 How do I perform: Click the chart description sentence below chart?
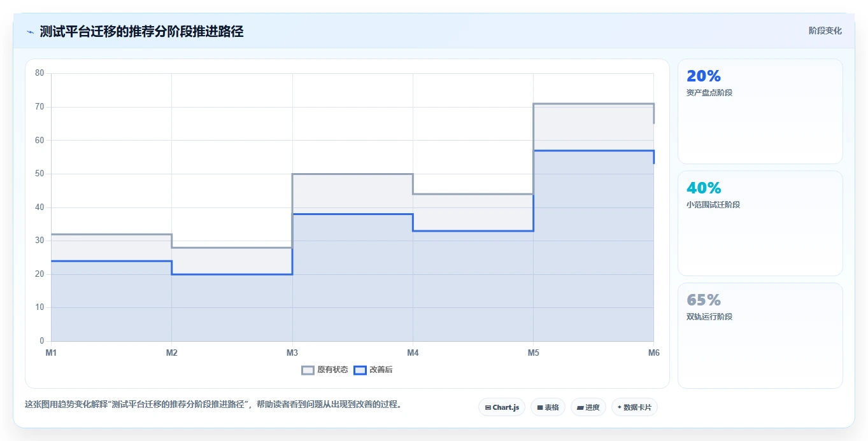point(213,405)
